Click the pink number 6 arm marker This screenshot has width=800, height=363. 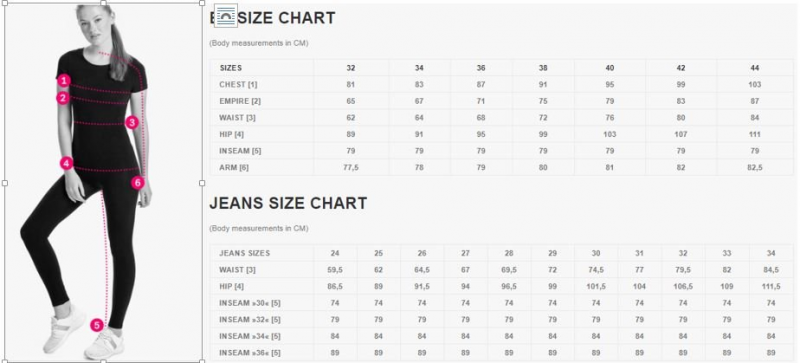(137, 182)
